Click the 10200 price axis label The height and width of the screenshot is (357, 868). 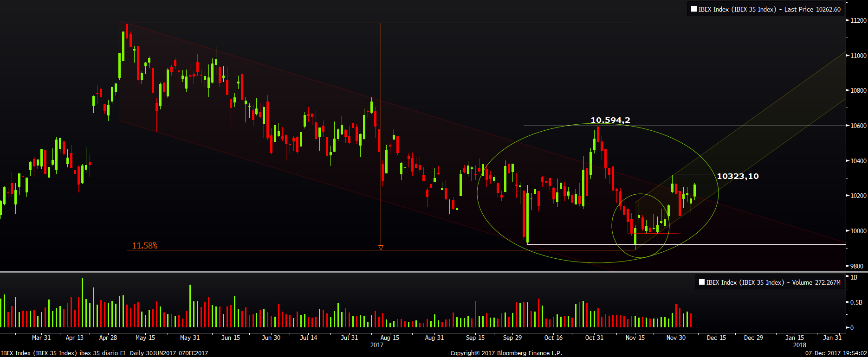(858, 196)
